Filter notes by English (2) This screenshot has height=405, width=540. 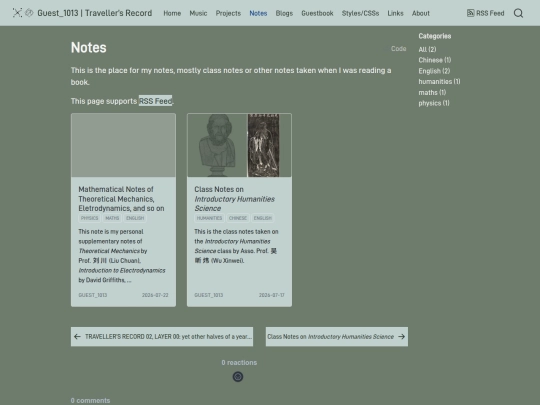click(x=434, y=71)
